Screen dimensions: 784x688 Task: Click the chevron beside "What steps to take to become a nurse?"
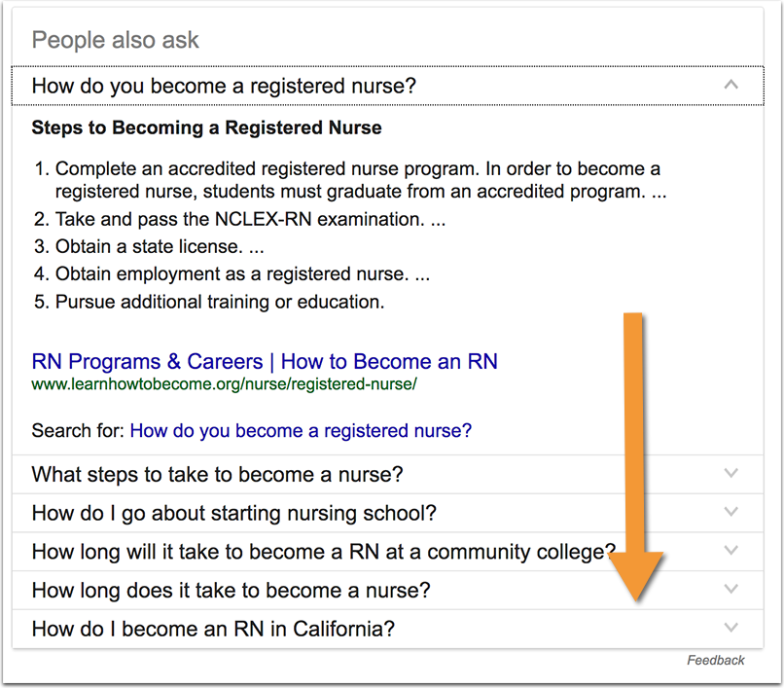click(x=731, y=474)
